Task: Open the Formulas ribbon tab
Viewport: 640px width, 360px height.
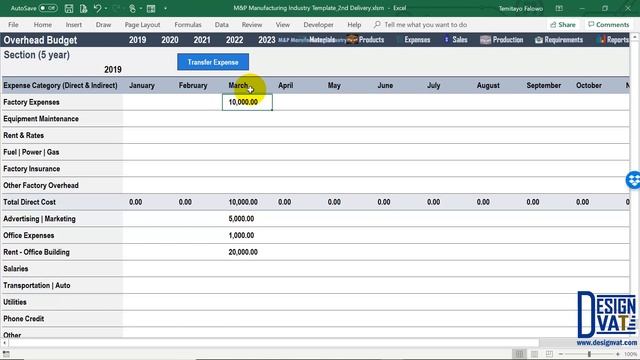Action: pyautogui.click(x=188, y=24)
